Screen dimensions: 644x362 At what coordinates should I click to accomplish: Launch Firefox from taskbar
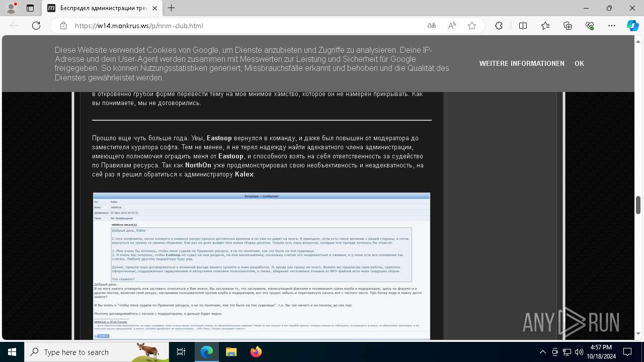[256, 352]
